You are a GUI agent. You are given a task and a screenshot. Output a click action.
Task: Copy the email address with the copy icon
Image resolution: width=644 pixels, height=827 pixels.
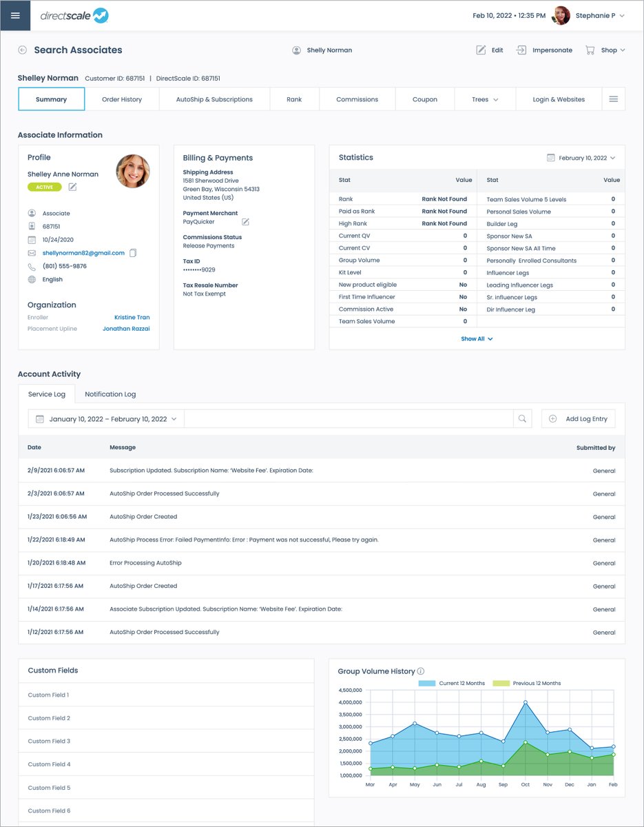tap(133, 253)
